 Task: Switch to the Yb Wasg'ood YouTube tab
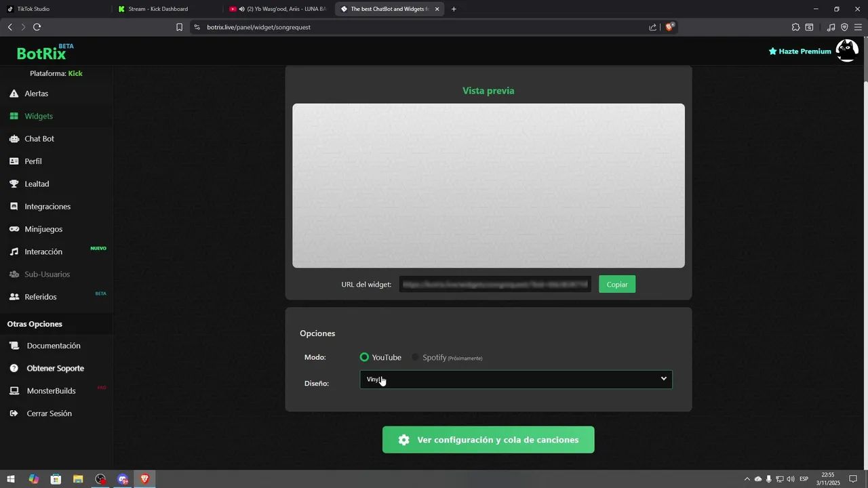click(x=278, y=9)
